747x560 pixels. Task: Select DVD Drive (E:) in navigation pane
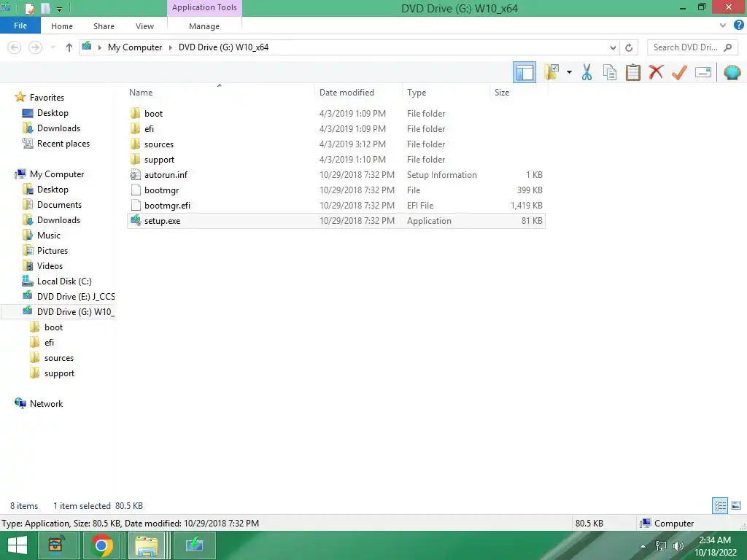point(69,296)
